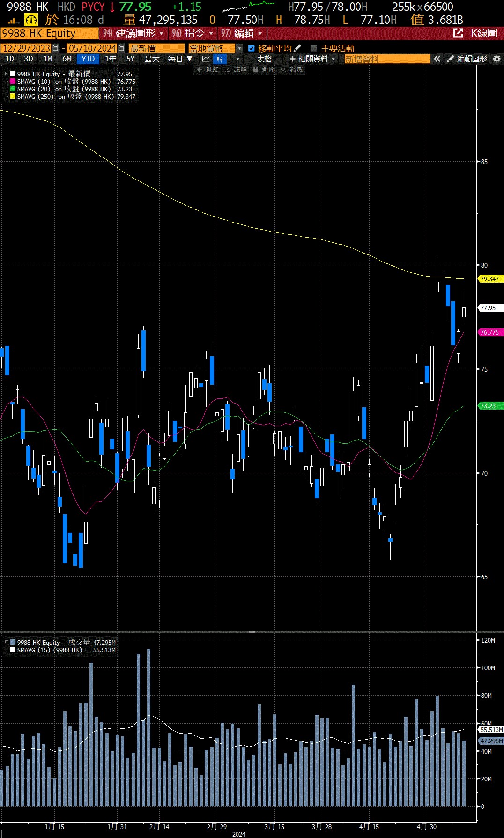Image resolution: width=504 pixels, height=838 pixels.
Task: Uncheck the 移動平均 checkbox
Action: (252, 48)
